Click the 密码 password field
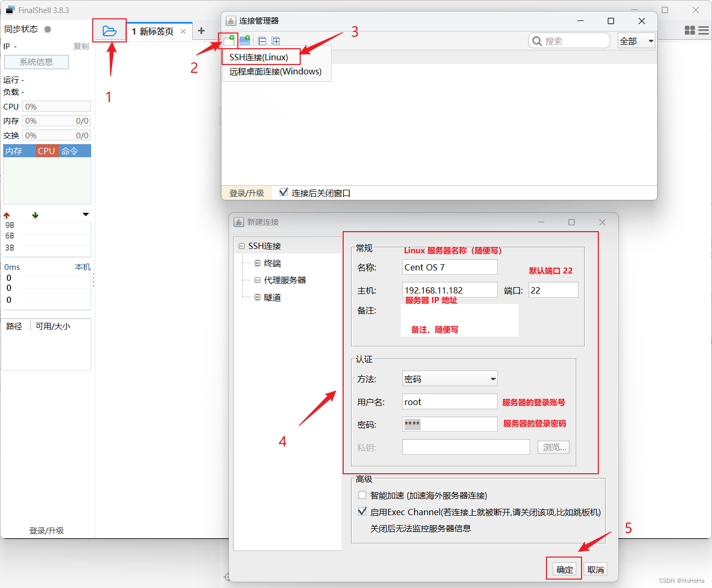 (450, 424)
